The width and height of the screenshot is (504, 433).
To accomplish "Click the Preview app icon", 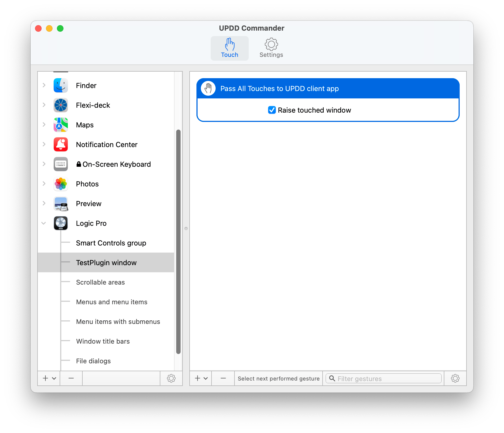I will pos(61,203).
